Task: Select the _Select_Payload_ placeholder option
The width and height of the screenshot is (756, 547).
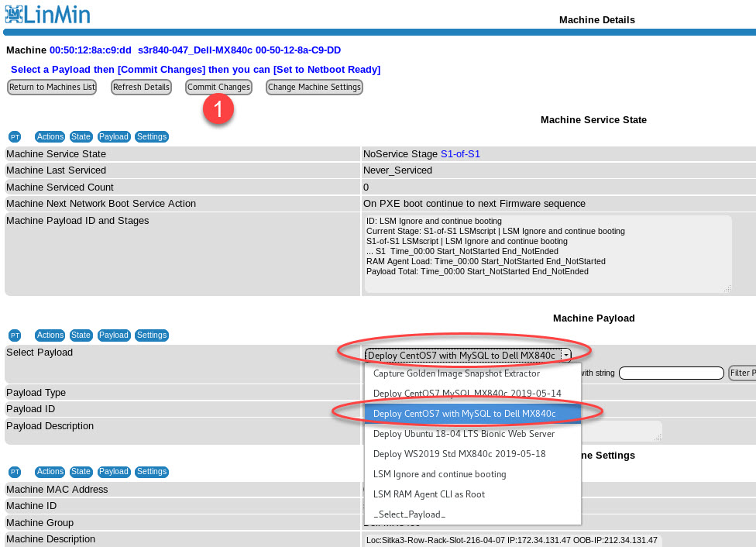Action: pos(409,514)
